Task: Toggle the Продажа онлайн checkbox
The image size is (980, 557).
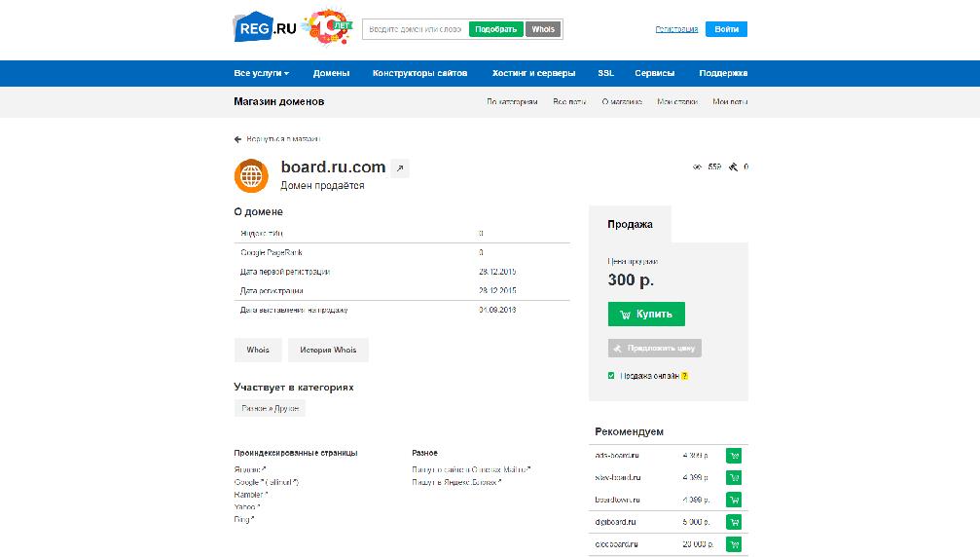Action: tap(611, 376)
